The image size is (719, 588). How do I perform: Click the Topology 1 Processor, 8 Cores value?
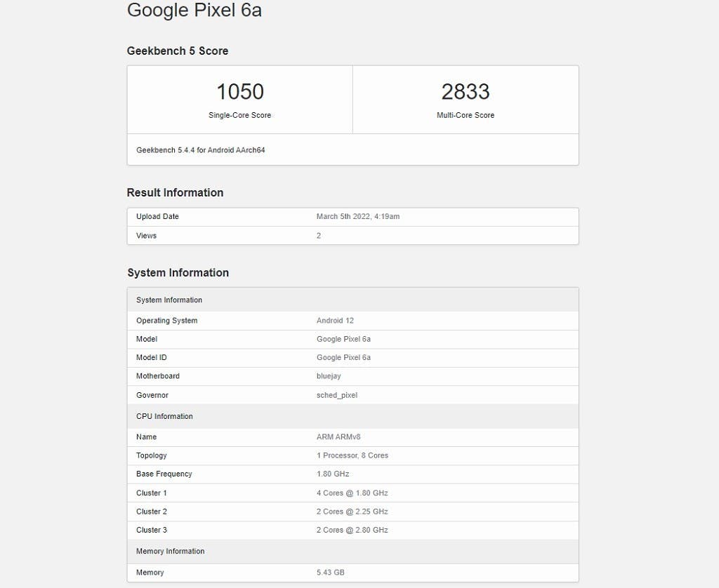coord(352,455)
